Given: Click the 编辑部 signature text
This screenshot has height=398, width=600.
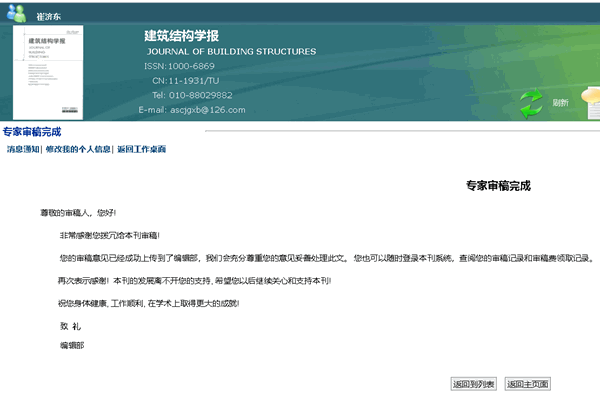Looking at the screenshot, I should [x=72, y=345].
